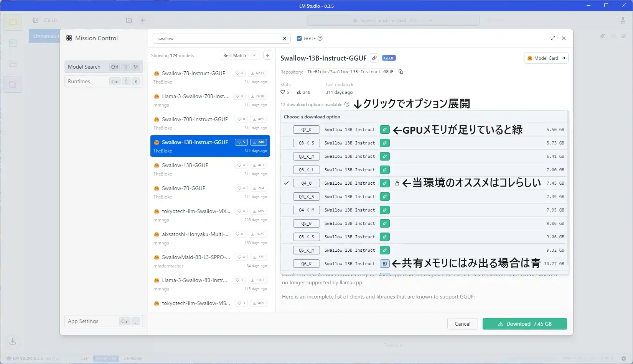Clear the swallow search text

click(x=284, y=38)
